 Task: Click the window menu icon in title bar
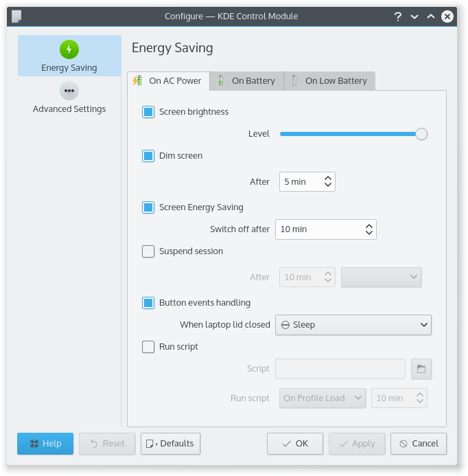[16, 16]
